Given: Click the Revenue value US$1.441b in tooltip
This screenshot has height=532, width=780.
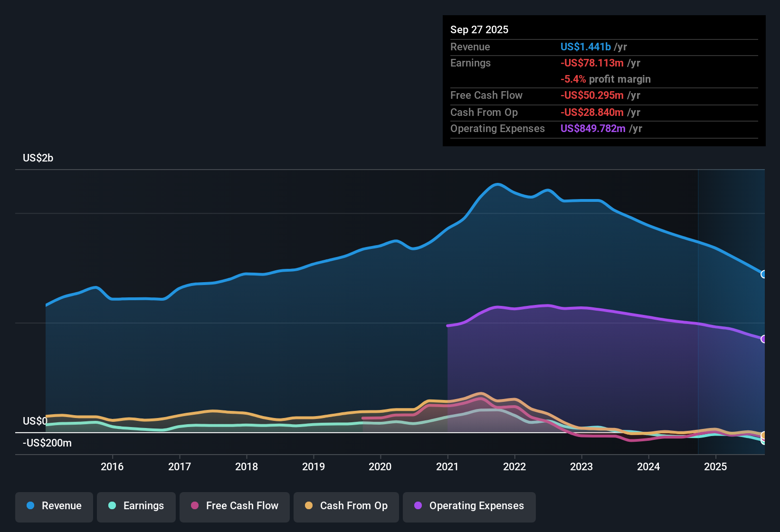Looking at the screenshot, I should click(x=586, y=47).
